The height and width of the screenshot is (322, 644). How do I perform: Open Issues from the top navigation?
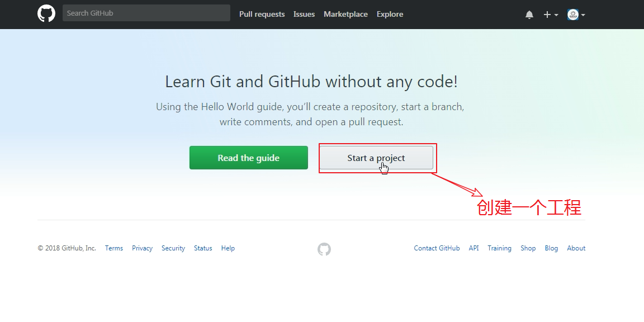(x=304, y=15)
